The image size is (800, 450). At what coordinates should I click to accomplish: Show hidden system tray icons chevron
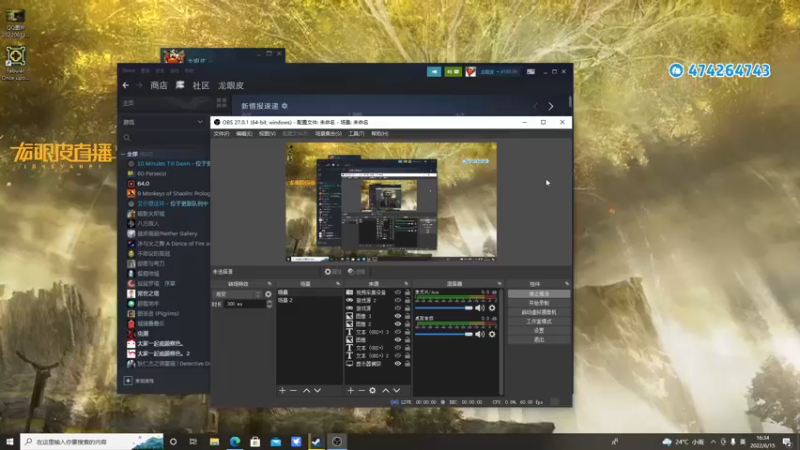pos(713,441)
